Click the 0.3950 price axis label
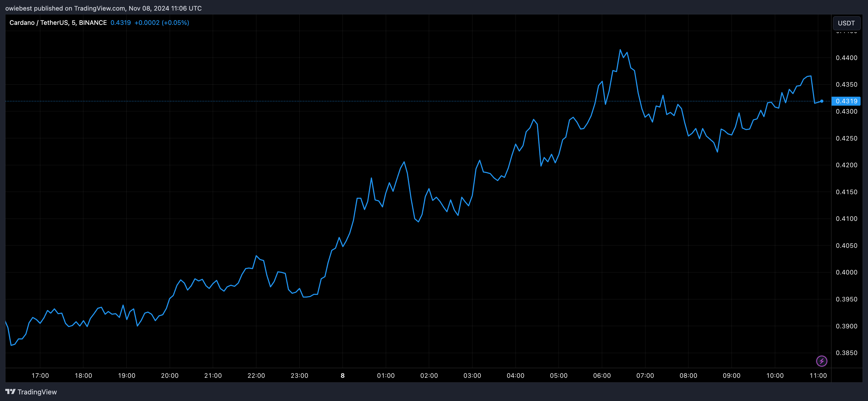 (846, 299)
